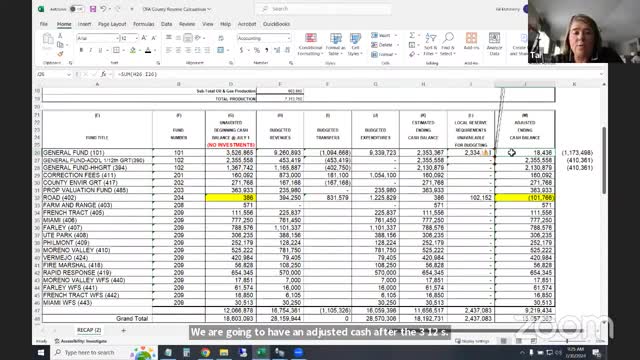Apply the Font Color swatch
Screen dimensions: 640x360
(x=148, y=50)
